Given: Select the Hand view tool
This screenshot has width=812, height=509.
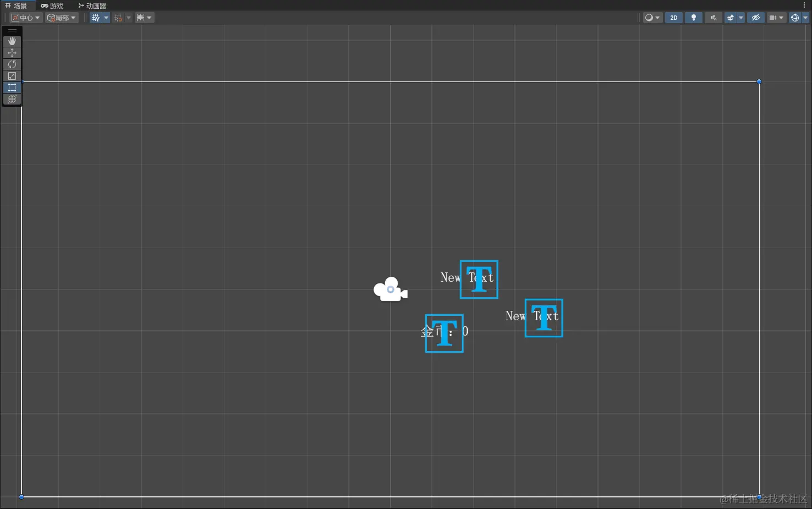Looking at the screenshot, I should pos(12,41).
